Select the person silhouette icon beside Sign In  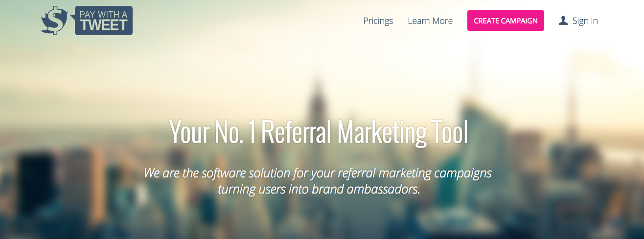pyautogui.click(x=563, y=21)
